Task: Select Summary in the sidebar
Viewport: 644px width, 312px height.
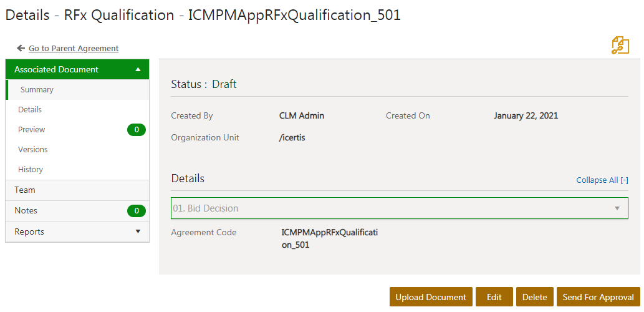Action: 37,90
